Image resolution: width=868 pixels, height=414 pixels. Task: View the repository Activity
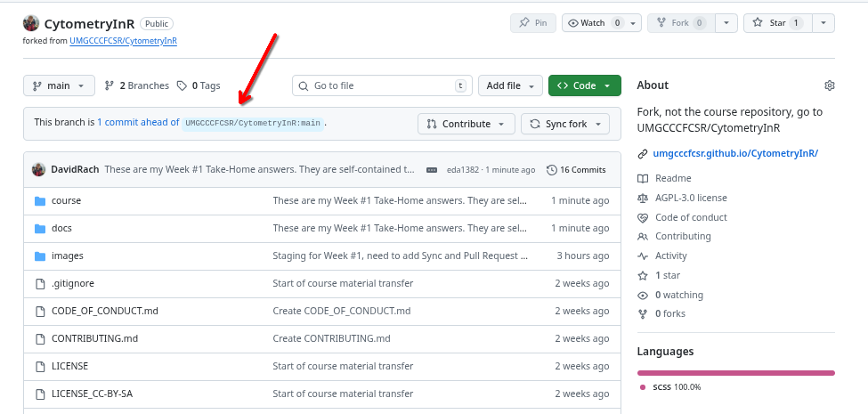point(670,256)
